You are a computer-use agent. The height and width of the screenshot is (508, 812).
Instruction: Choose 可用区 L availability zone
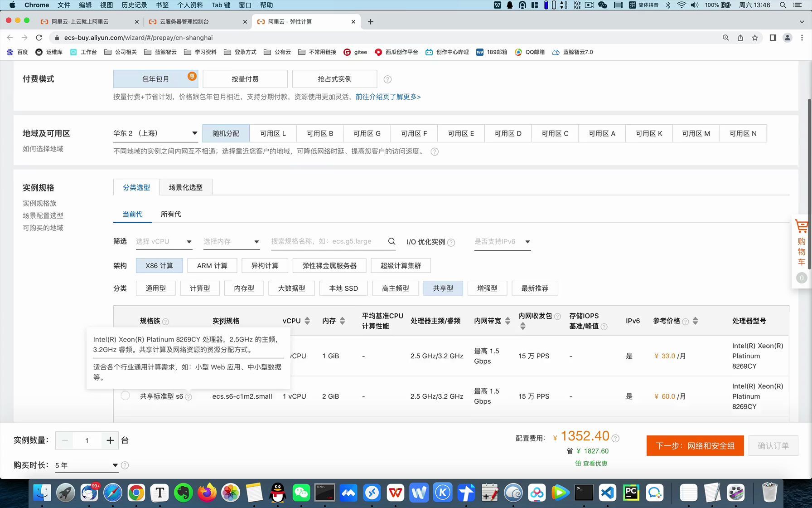pyautogui.click(x=273, y=133)
